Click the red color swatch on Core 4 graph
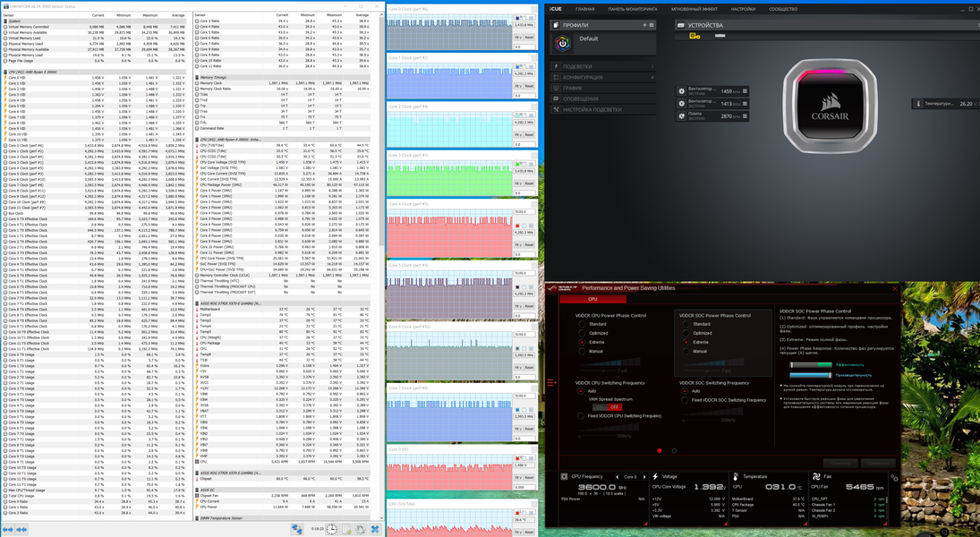The height and width of the screenshot is (537, 980). point(517,226)
